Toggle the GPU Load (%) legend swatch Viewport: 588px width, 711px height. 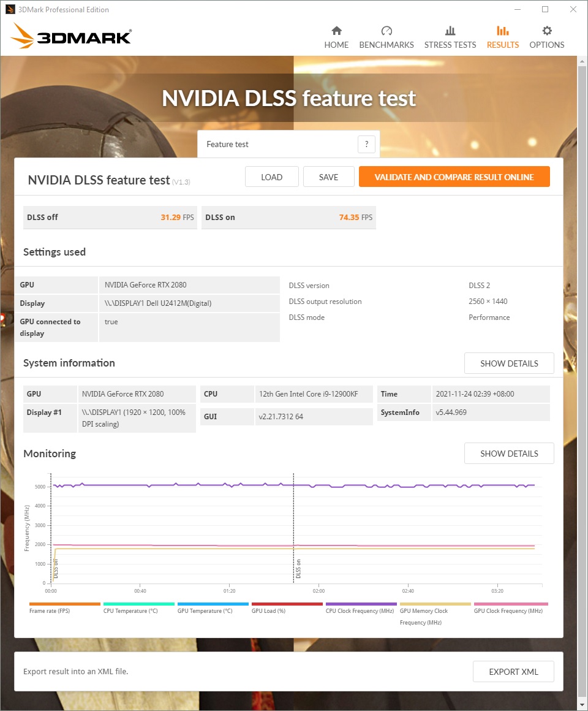(x=287, y=604)
